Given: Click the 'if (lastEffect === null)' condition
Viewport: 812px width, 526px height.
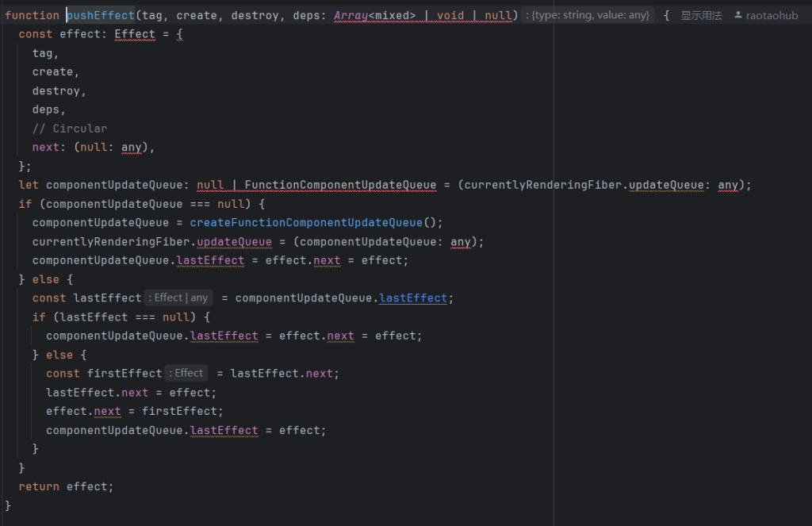Looking at the screenshot, I should coord(121,317).
